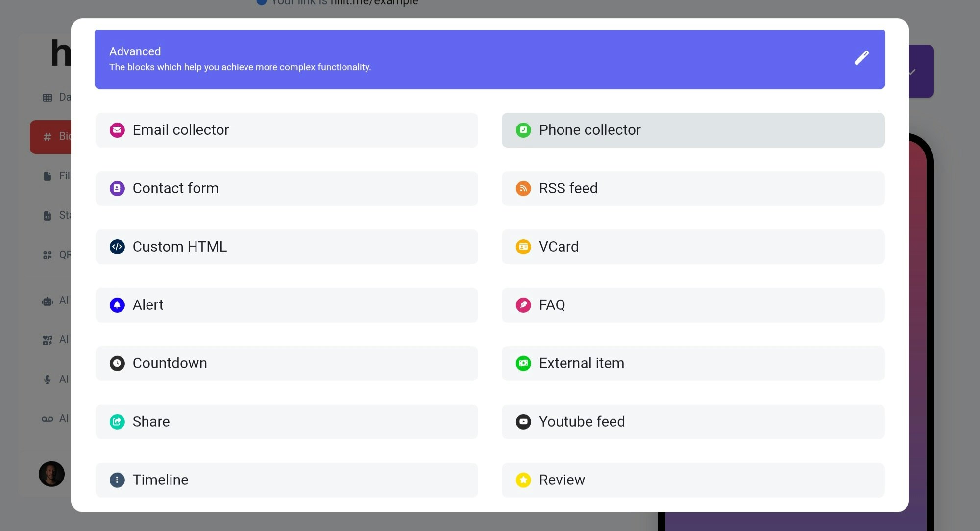Click the Youtube feed play icon
980x531 pixels.
click(523, 422)
